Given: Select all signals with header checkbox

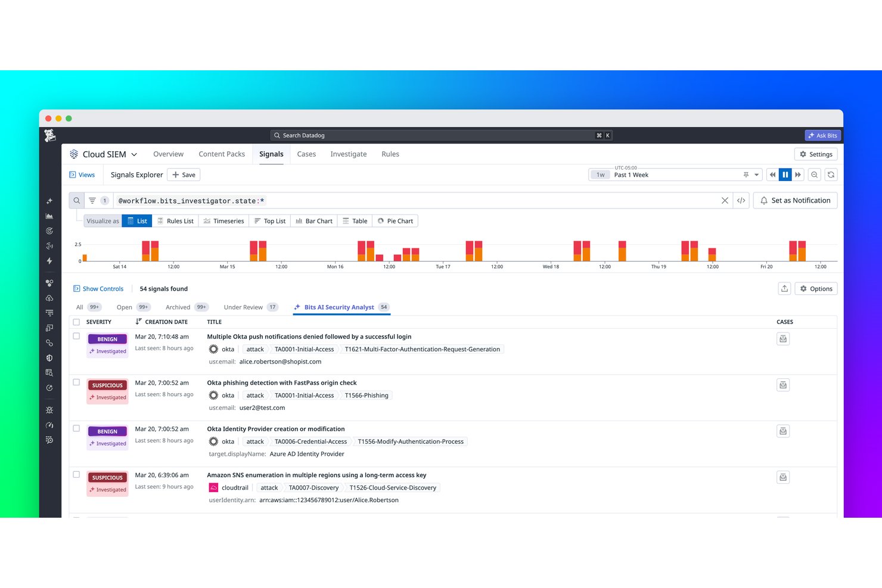Looking at the screenshot, I should coord(76,322).
